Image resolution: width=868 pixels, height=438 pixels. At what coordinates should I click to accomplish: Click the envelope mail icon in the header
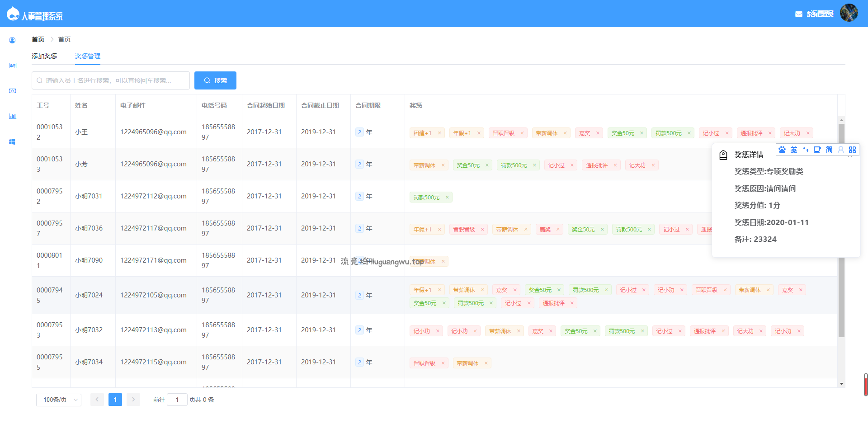tap(799, 14)
